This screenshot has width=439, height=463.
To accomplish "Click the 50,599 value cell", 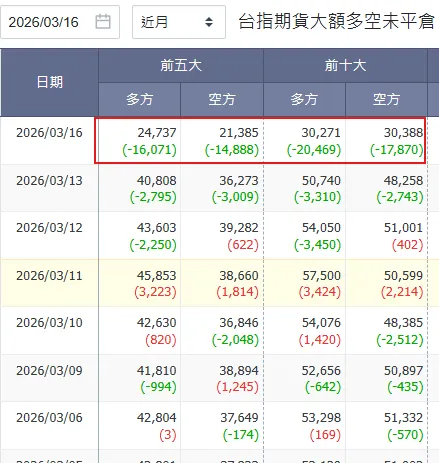I will 386,283.
